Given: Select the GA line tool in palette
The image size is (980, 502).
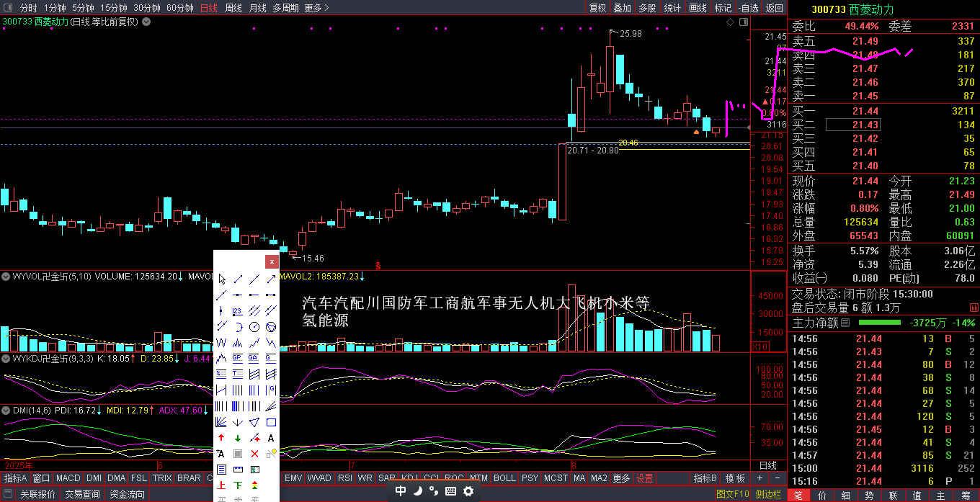Looking at the screenshot, I should point(254,357).
